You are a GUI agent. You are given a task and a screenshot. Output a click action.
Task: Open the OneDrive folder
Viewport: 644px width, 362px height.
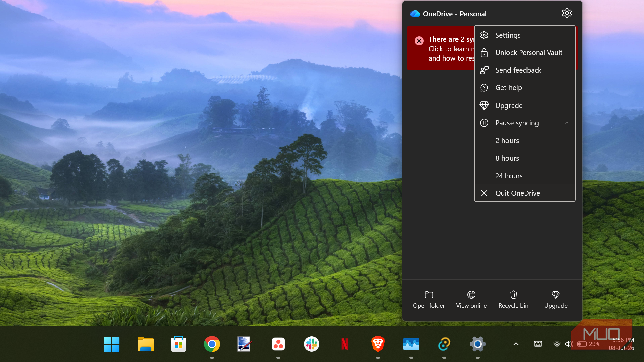[429, 300]
